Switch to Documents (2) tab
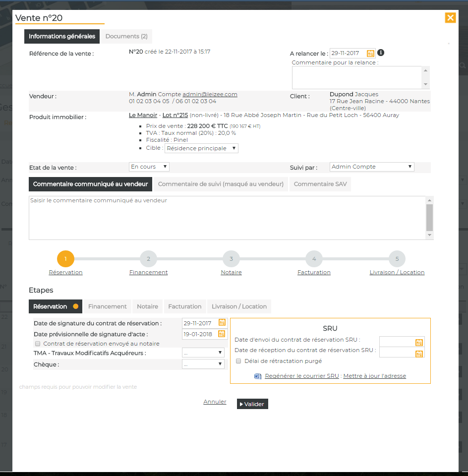 [126, 36]
